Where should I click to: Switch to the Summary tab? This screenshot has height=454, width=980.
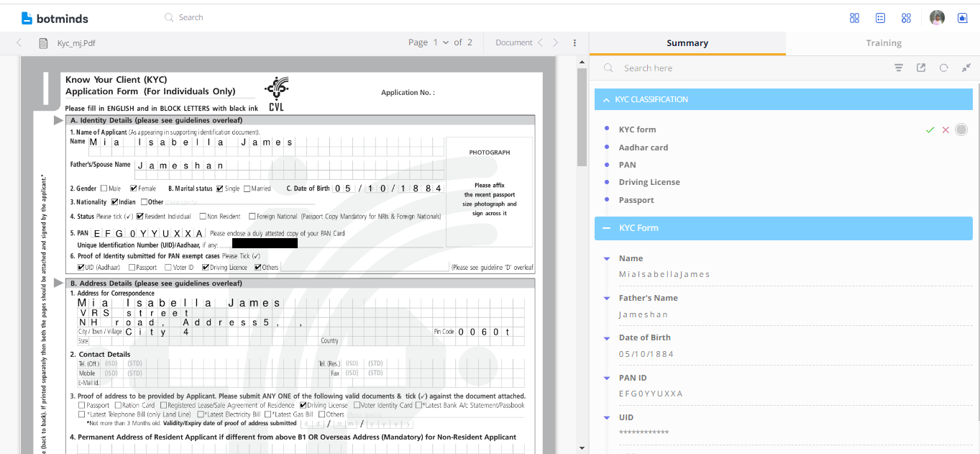click(687, 43)
